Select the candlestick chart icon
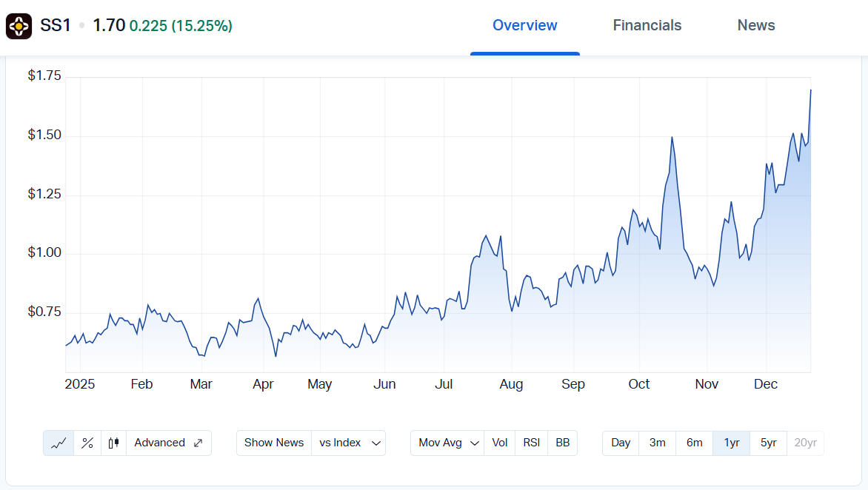868x490 pixels. pos(113,443)
